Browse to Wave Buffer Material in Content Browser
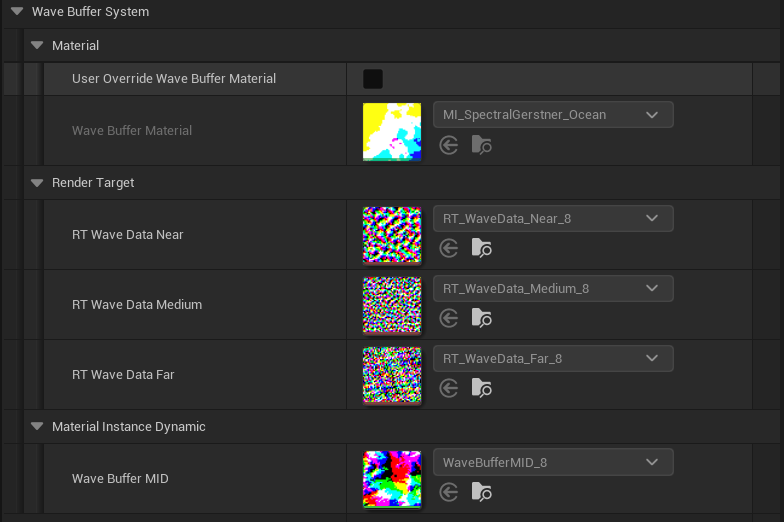Image resolution: width=784 pixels, height=522 pixels. [x=481, y=145]
